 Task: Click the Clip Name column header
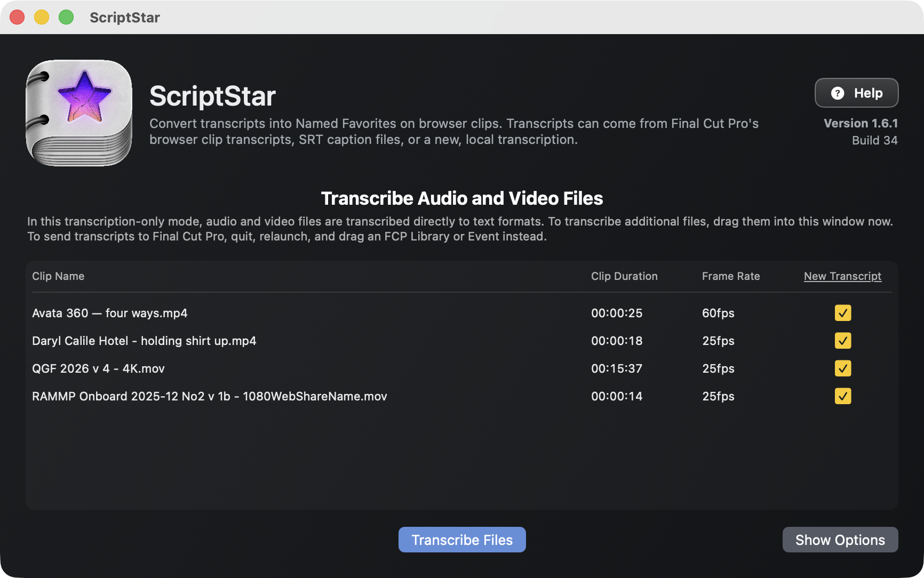coord(58,276)
